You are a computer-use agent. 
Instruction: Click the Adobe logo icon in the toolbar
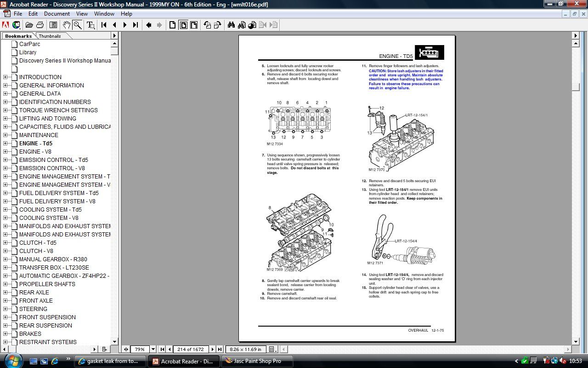[x=6, y=25]
